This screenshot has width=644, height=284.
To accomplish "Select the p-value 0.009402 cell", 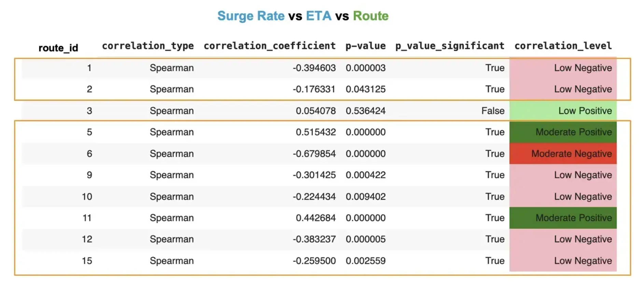I will (x=365, y=197).
